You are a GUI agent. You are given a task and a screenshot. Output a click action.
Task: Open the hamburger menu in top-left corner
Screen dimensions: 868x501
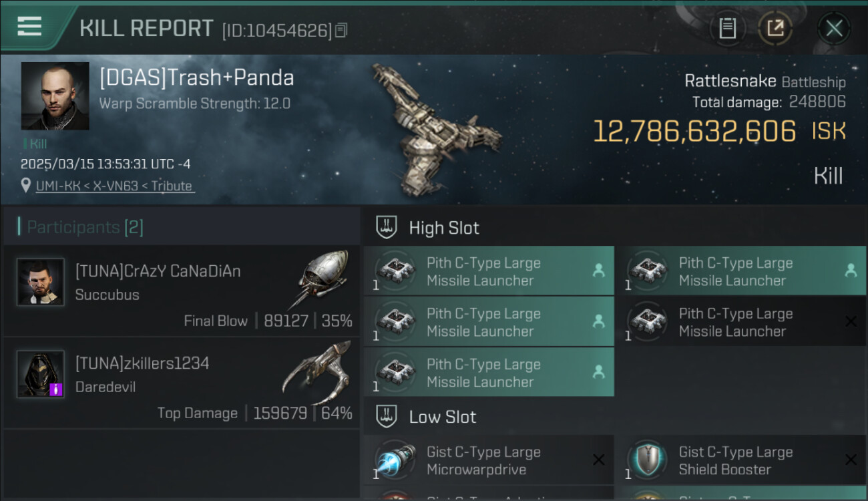tap(29, 26)
